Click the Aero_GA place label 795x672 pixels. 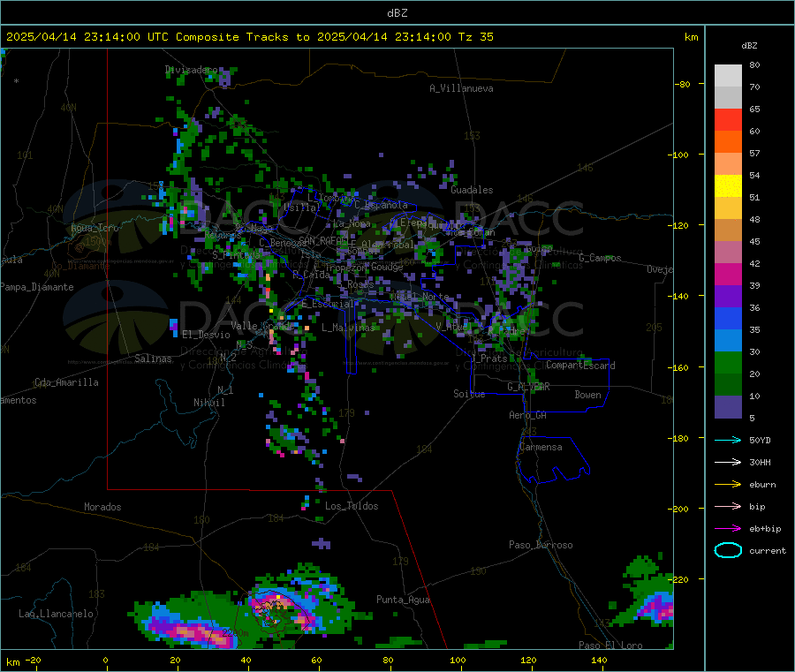(527, 415)
